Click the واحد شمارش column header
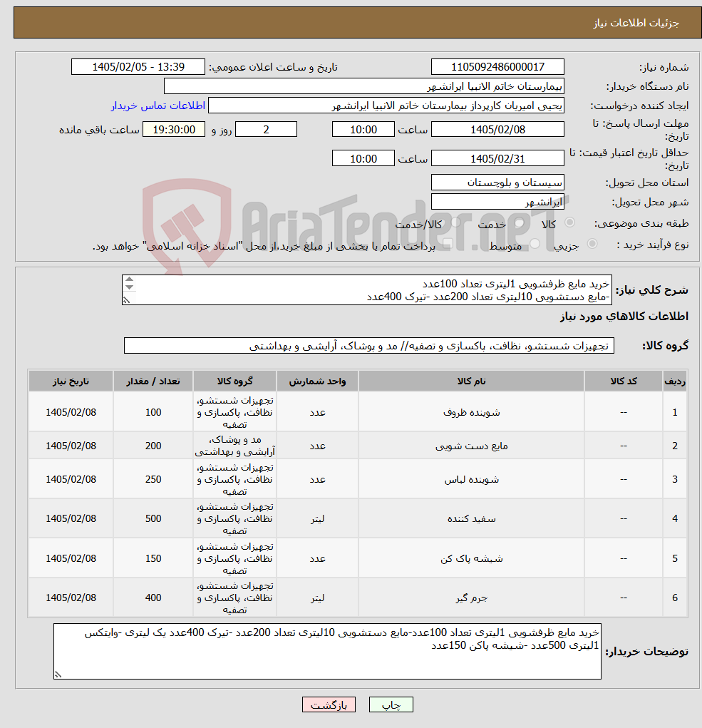 (x=317, y=381)
